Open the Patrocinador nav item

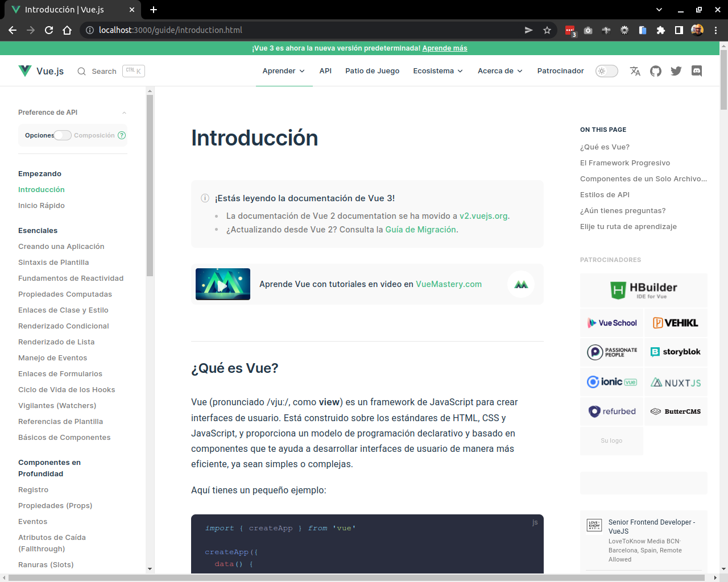click(x=560, y=71)
